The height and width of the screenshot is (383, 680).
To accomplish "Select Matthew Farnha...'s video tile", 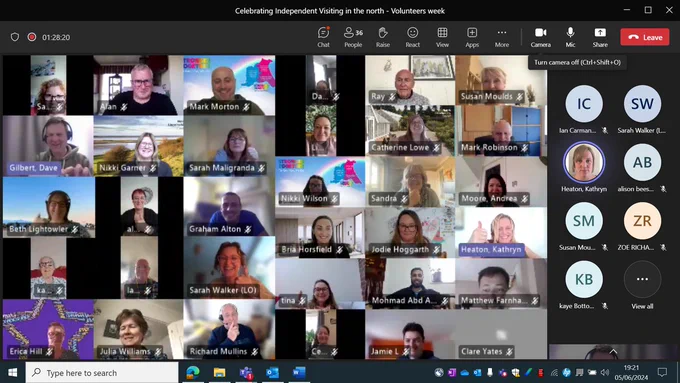I will (x=501, y=284).
